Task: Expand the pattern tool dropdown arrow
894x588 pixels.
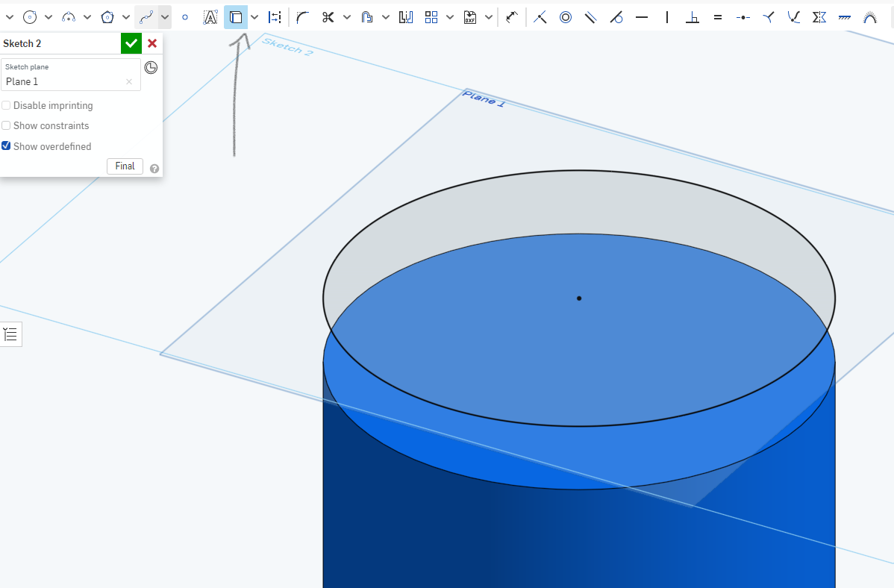Action: click(x=450, y=18)
